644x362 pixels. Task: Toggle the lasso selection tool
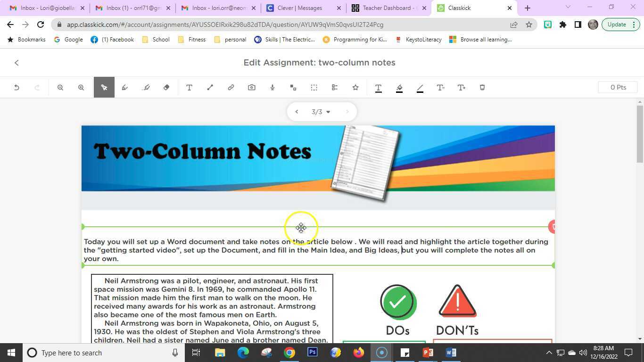click(x=314, y=87)
